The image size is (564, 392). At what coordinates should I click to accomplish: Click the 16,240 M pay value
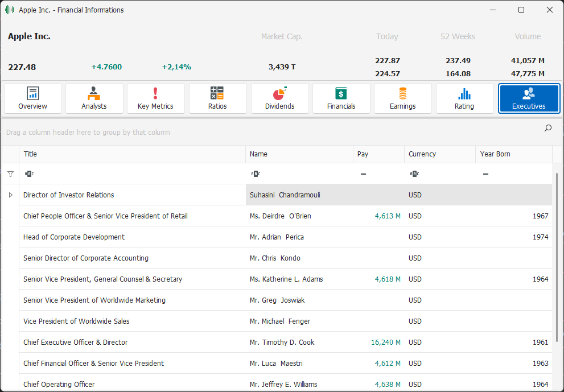(386, 342)
